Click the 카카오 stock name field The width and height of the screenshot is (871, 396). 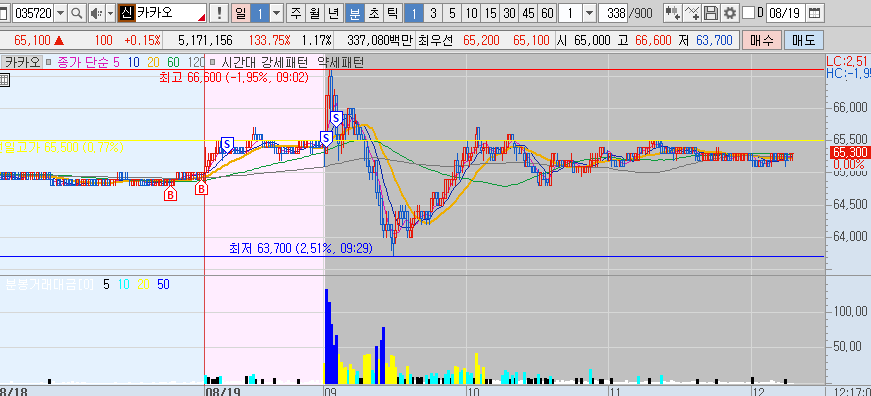point(171,13)
